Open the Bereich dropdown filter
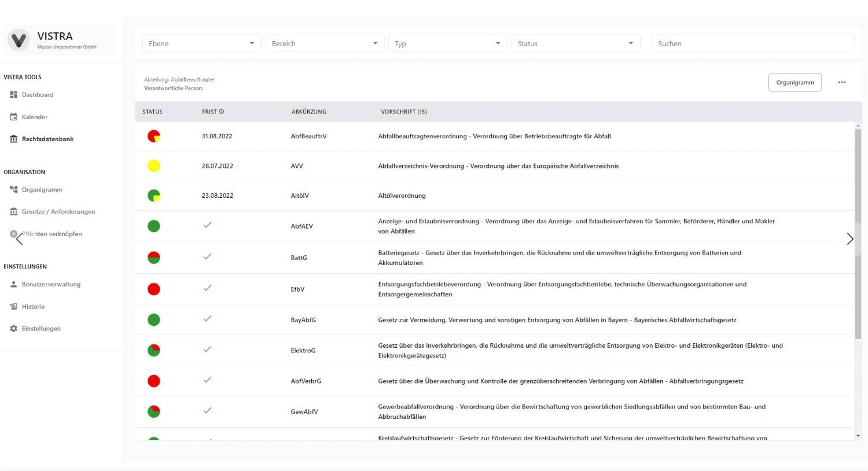This screenshot has width=868, height=471. [x=325, y=43]
